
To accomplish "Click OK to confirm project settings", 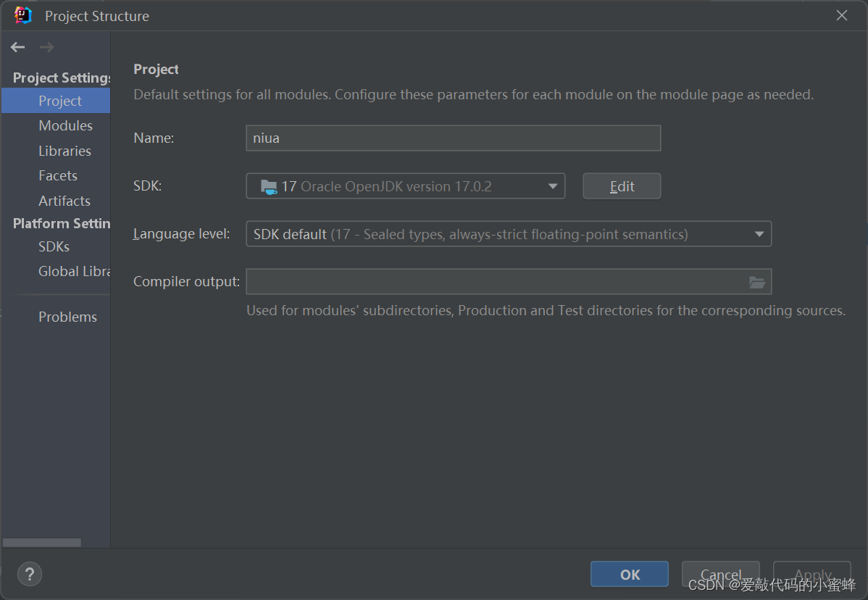I will [x=629, y=573].
